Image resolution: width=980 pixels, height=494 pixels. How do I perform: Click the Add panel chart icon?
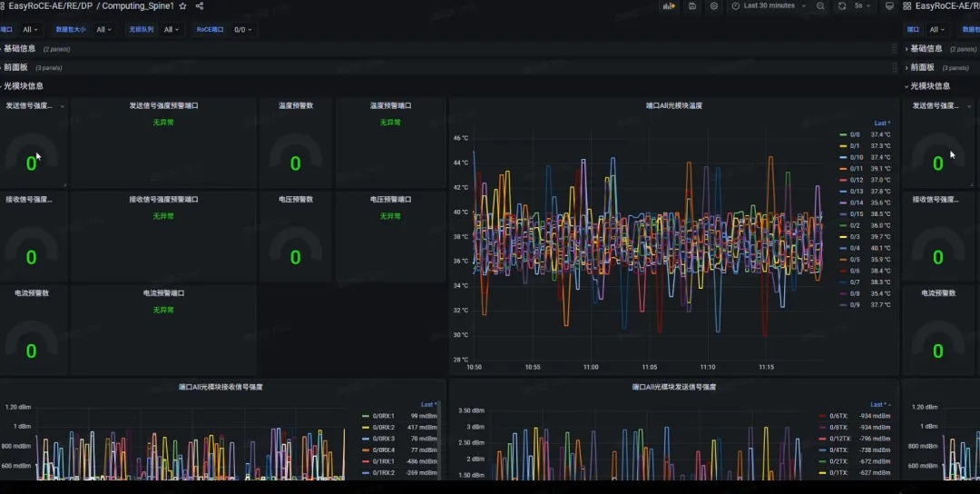(669, 5)
